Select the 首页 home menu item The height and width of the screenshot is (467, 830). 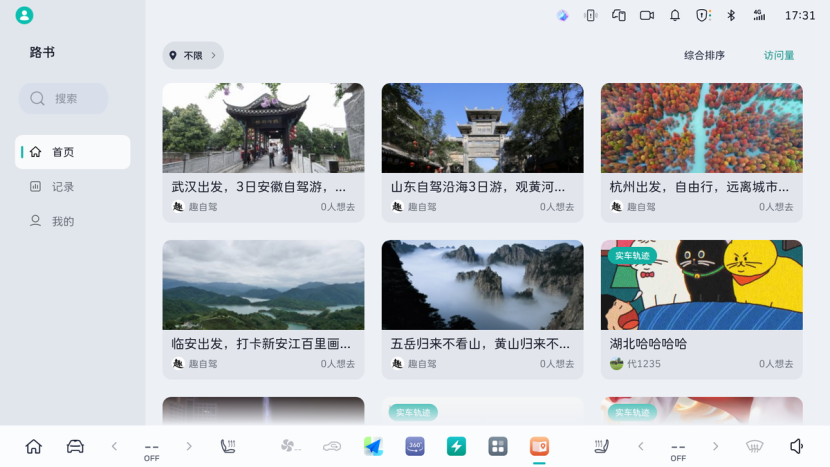tap(73, 152)
